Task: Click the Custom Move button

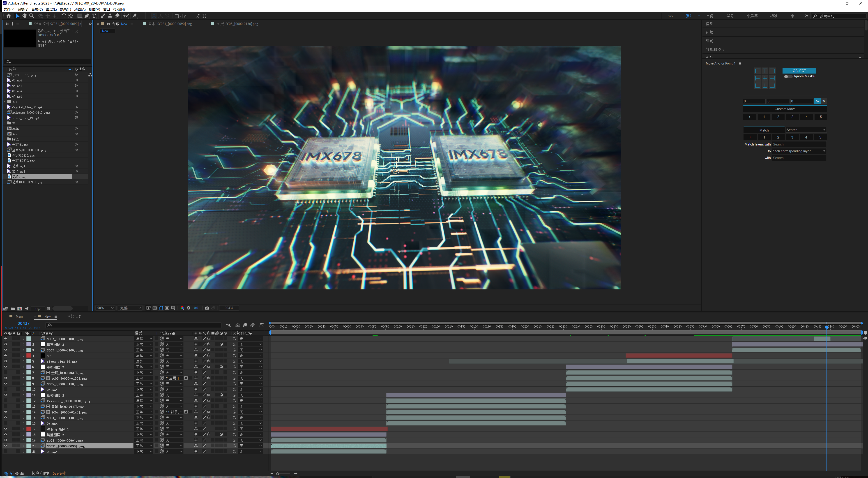Action: 785,109
